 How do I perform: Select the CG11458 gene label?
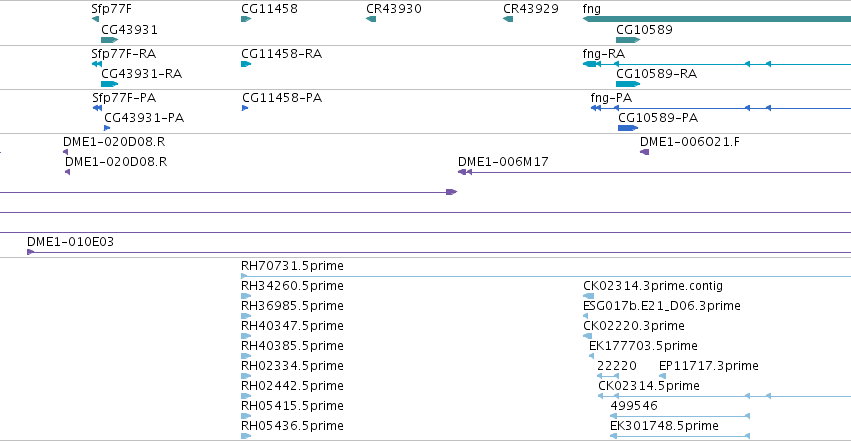(x=269, y=9)
